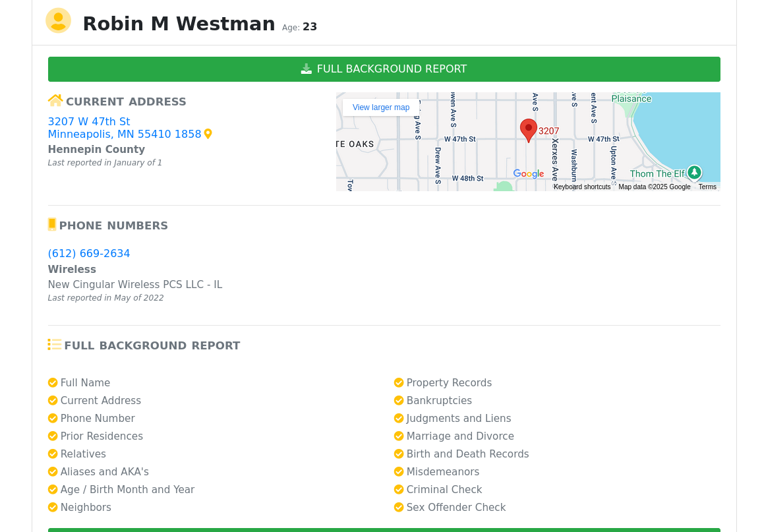Click the Criminal Check text

[444, 490]
